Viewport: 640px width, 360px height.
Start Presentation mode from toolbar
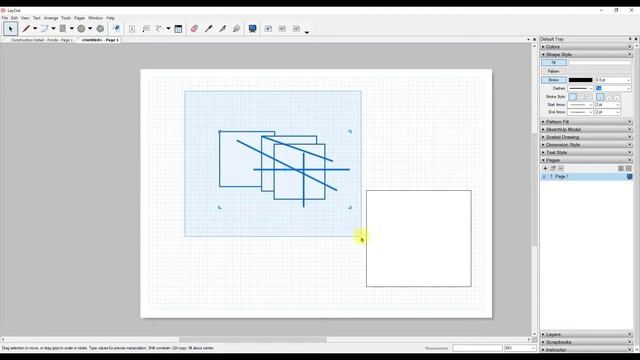click(253, 29)
